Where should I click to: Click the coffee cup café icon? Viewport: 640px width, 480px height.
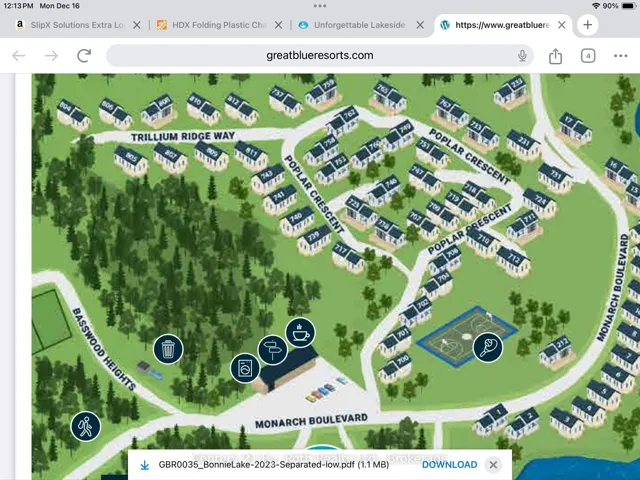300,331
